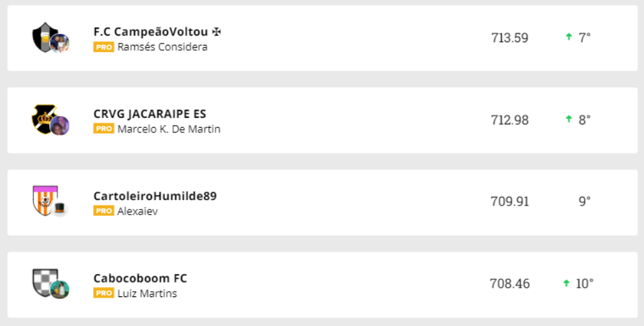Click owner name Luiz Martins
Image resolution: width=644 pixels, height=326 pixels.
147,294
